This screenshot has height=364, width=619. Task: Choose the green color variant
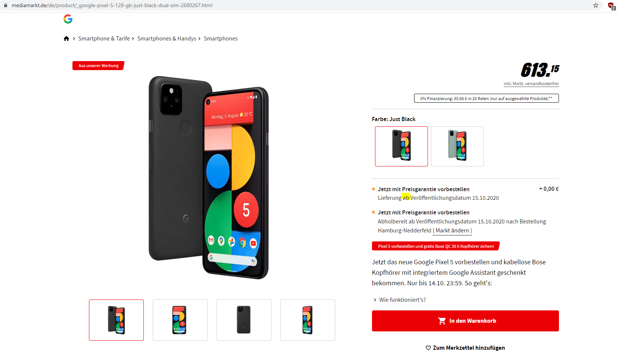coord(457,146)
